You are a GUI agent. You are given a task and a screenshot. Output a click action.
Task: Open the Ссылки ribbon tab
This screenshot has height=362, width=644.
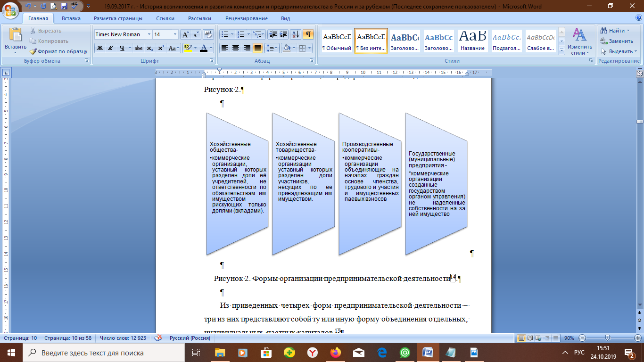pos(165,18)
